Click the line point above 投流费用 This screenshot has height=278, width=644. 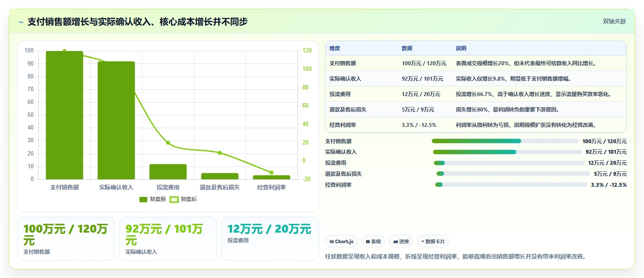[168, 143]
